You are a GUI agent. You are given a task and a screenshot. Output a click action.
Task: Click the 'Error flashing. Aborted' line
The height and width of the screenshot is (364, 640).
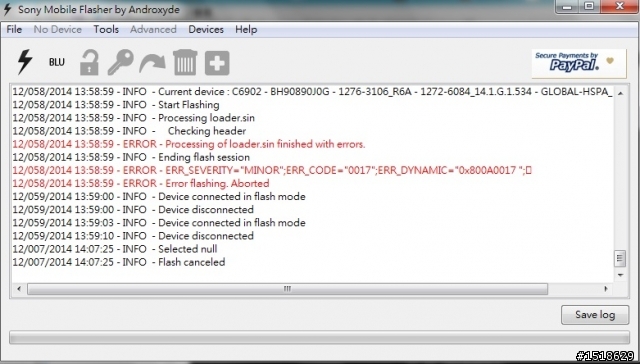(141, 183)
